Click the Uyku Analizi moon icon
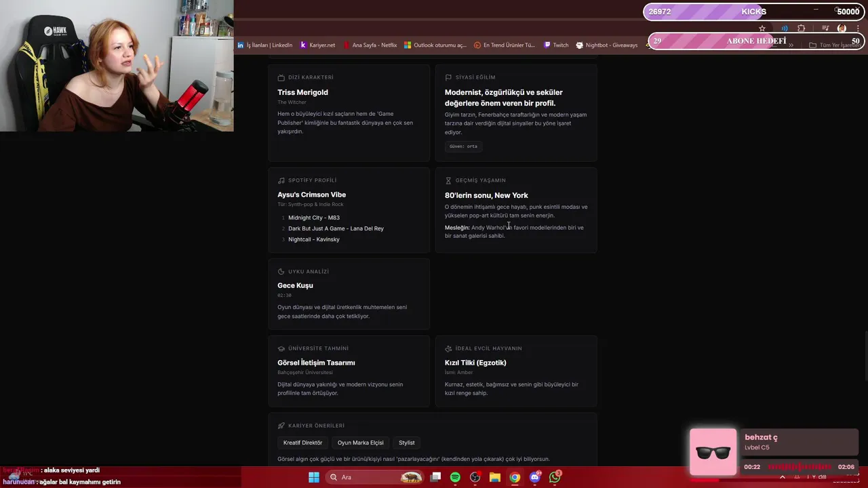Image resolution: width=868 pixels, height=488 pixels. [x=281, y=271]
